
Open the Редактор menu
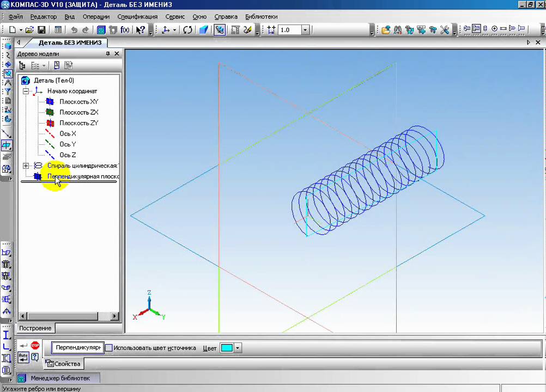(x=44, y=16)
